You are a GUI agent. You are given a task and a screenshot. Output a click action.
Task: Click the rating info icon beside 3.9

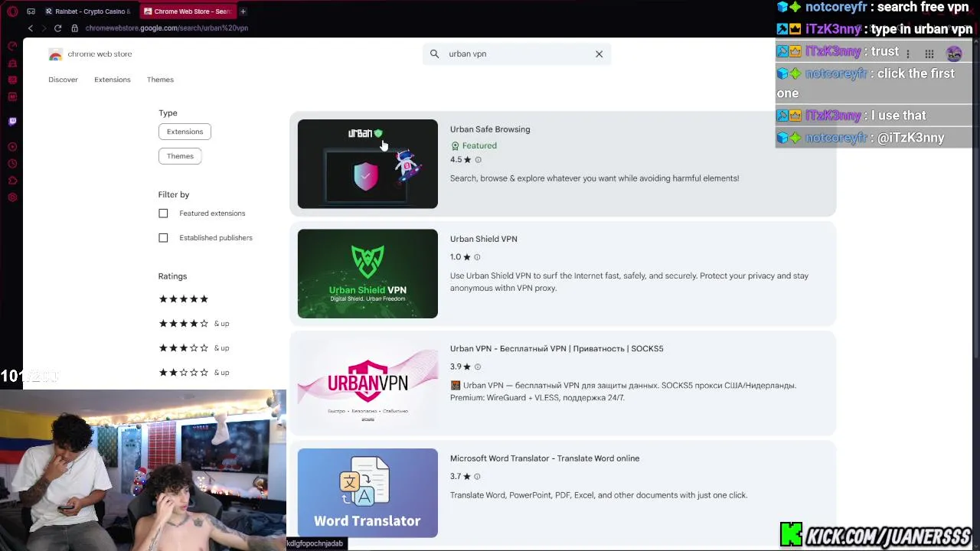(478, 367)
